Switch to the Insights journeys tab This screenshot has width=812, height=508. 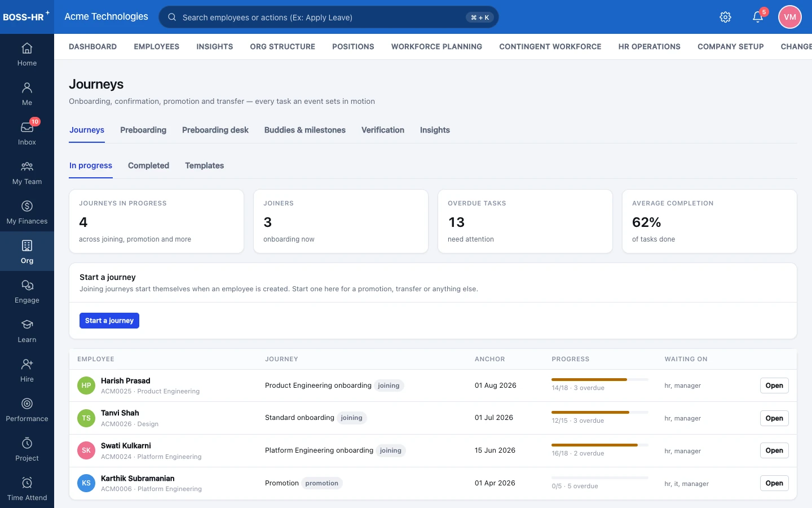click(x=435, y=130)
